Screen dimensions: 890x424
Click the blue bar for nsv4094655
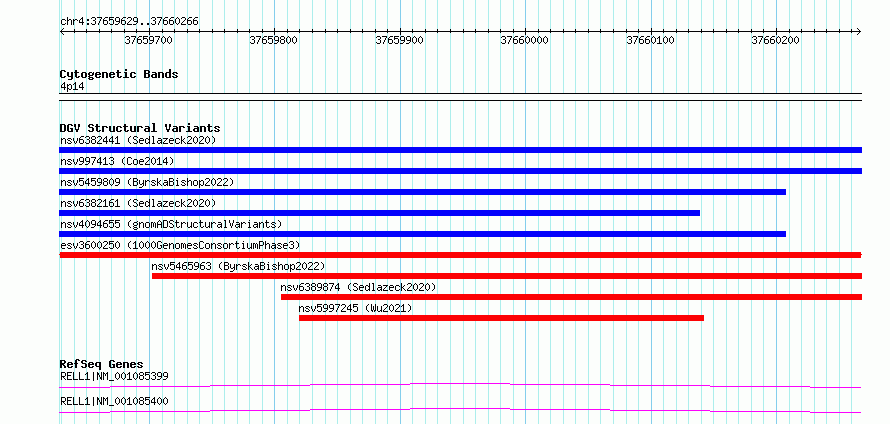(423, 234)
